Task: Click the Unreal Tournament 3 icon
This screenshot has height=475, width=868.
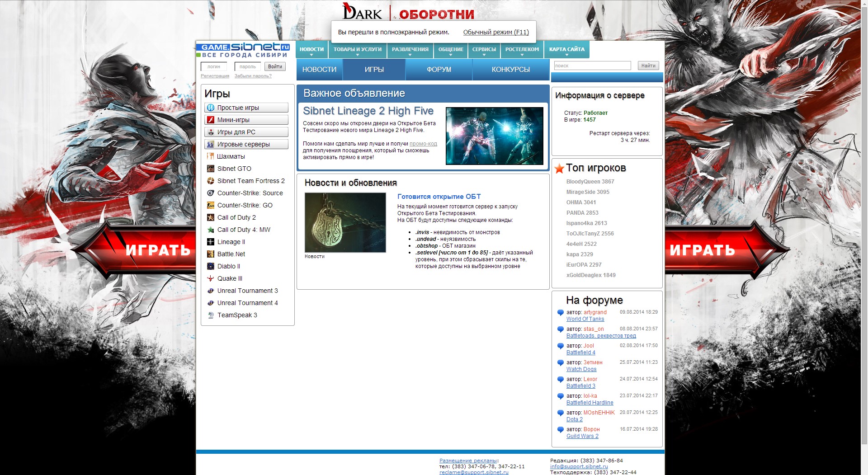Action: (x=210, y=291)
